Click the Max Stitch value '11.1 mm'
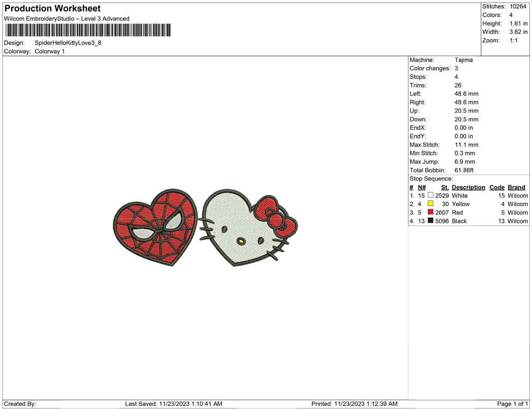This screenshot has width=532, height=409. click(x=466, y=145)
